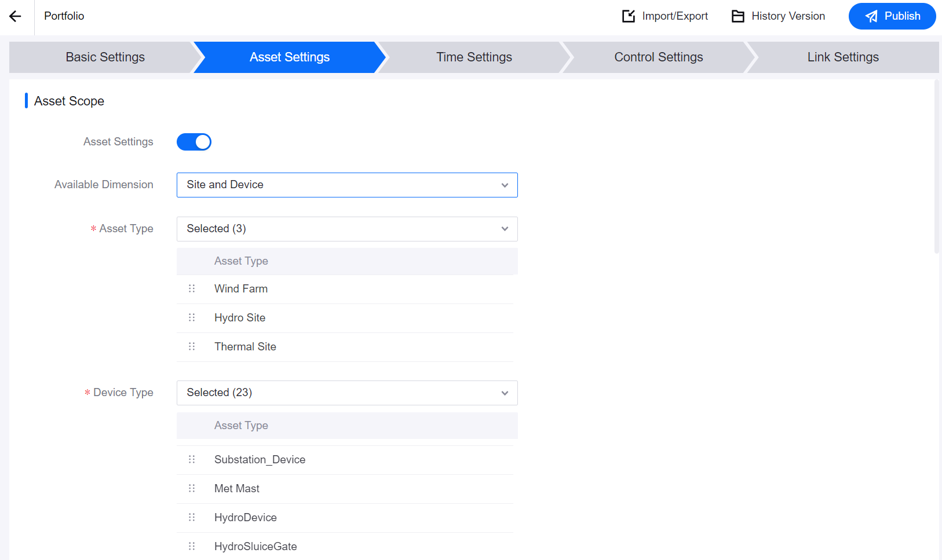Image resolution: width=942 pixels, height=560 pixels.
Task: Click the Import/Export icon
Action: click(x=628, y=16)
